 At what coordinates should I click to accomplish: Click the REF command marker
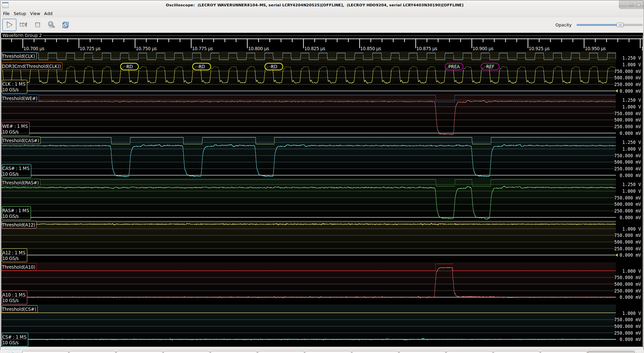(490, 67)
